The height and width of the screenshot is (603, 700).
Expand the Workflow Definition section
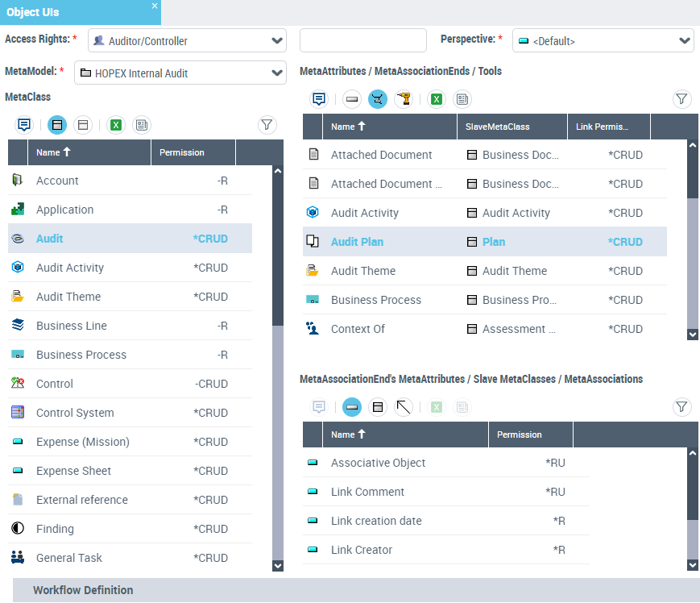click(x=83, y=590)
